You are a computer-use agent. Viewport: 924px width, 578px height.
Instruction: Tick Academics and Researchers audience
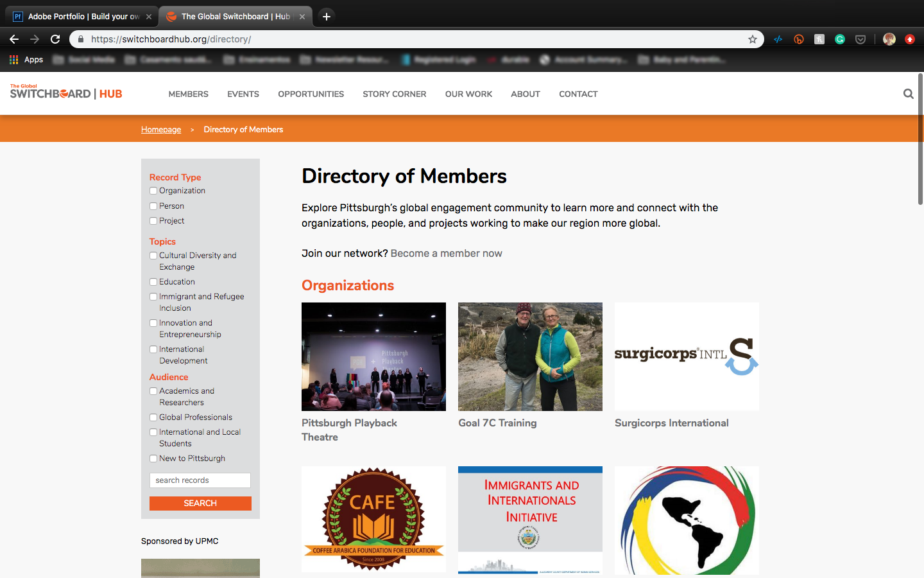[153, 391]
